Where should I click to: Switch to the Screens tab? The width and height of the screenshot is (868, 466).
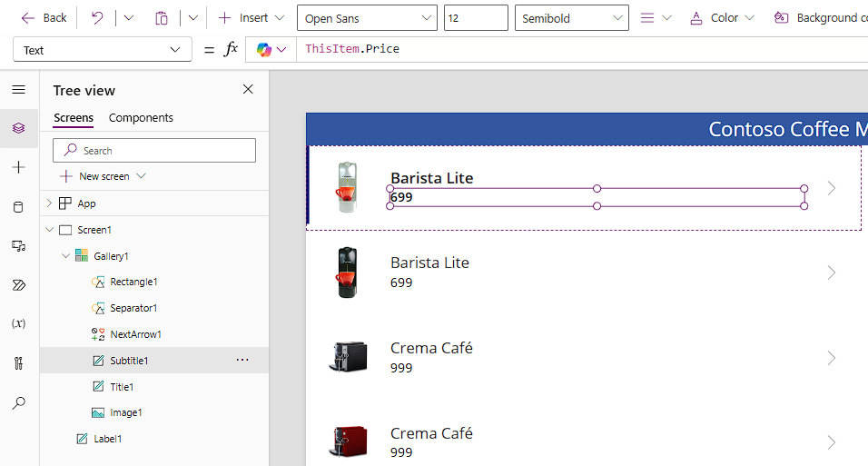73,117
